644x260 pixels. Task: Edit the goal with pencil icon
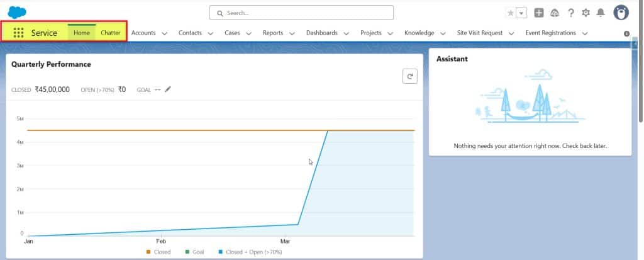(167, 89)
